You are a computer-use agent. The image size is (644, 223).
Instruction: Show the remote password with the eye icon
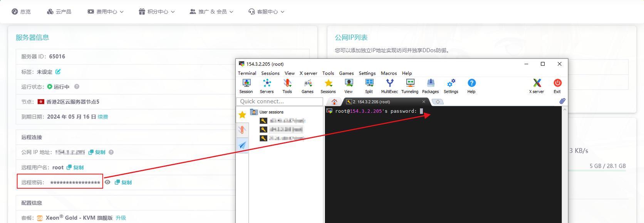click(107, 182)
